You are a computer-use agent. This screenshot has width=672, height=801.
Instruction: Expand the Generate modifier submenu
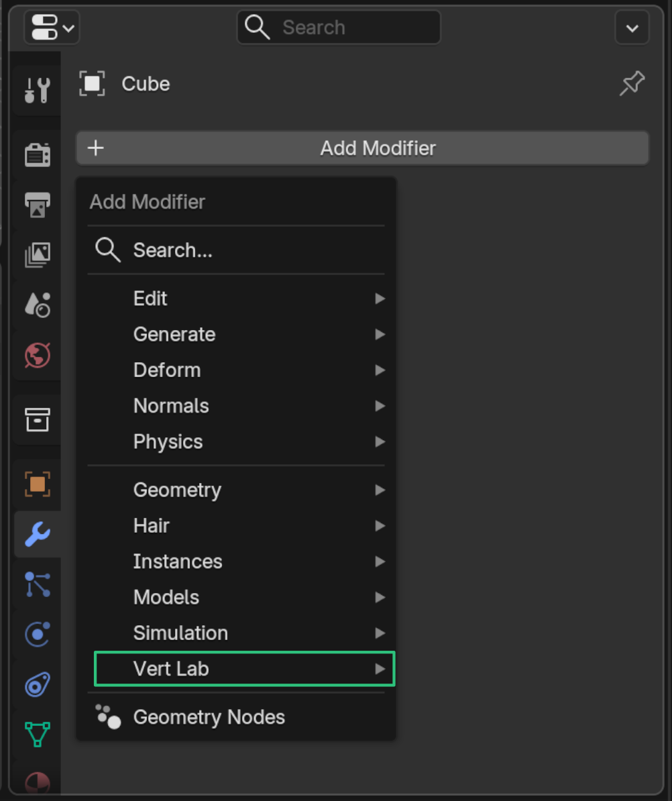(x=236, y=334)
